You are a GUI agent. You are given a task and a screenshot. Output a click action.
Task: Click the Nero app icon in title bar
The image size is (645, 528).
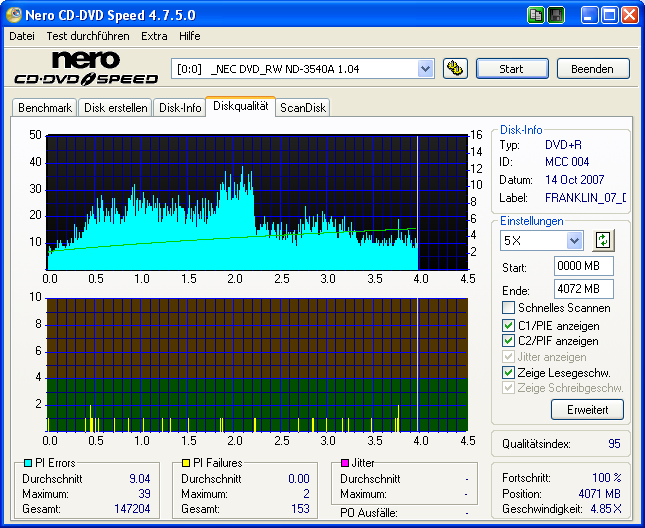(x=13, y=15)
